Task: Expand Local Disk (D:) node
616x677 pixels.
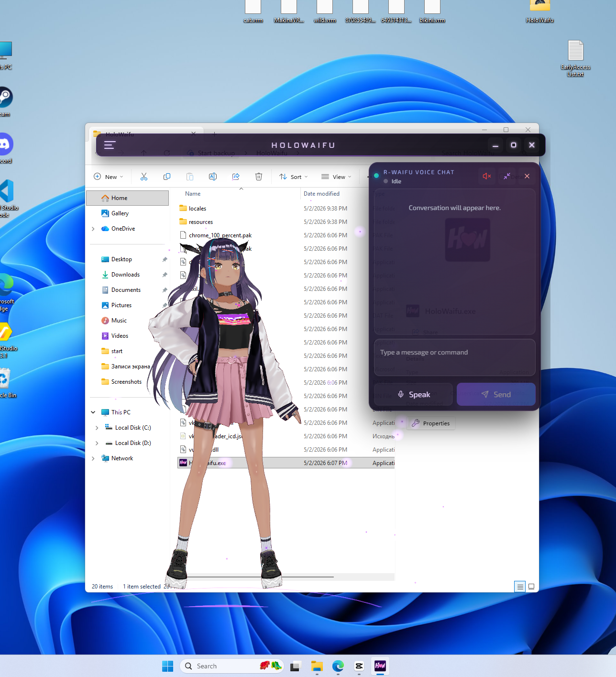Action: (97, 443)
